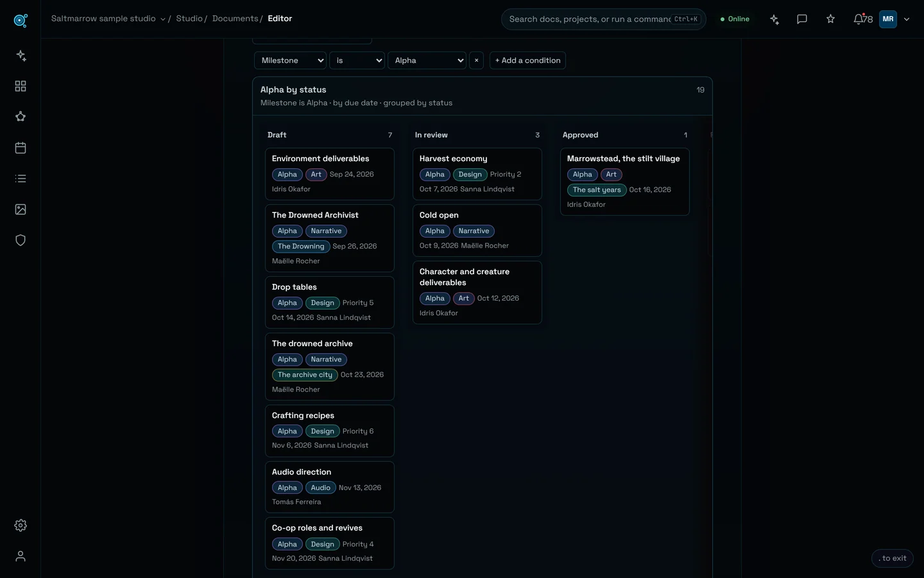
Task: Click The archive city tag
Action: click(305, 374)
